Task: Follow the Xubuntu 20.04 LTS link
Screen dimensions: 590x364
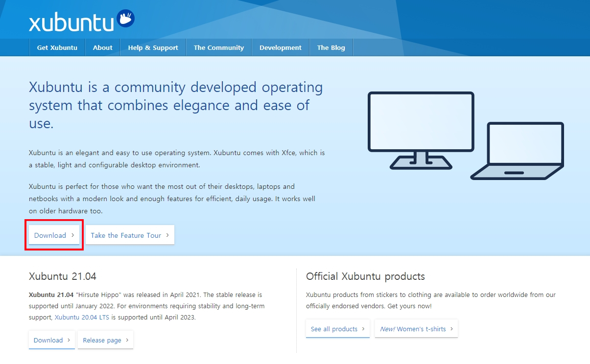Action: pyautogui.click(x=82, y=317)
